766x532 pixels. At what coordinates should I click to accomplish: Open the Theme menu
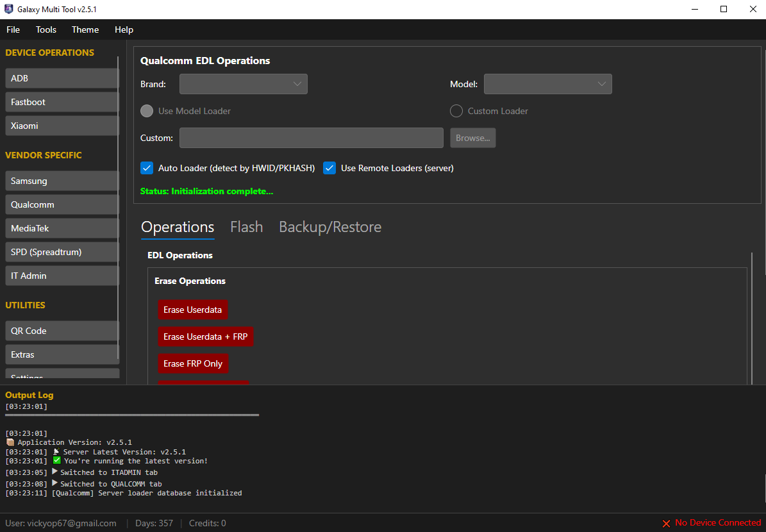coord(85,29)
